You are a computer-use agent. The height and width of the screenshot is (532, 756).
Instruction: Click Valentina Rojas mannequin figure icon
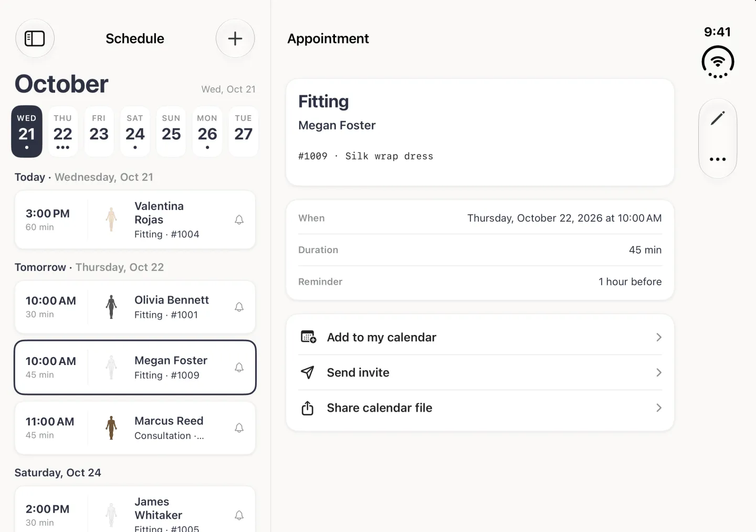point(111,220)
